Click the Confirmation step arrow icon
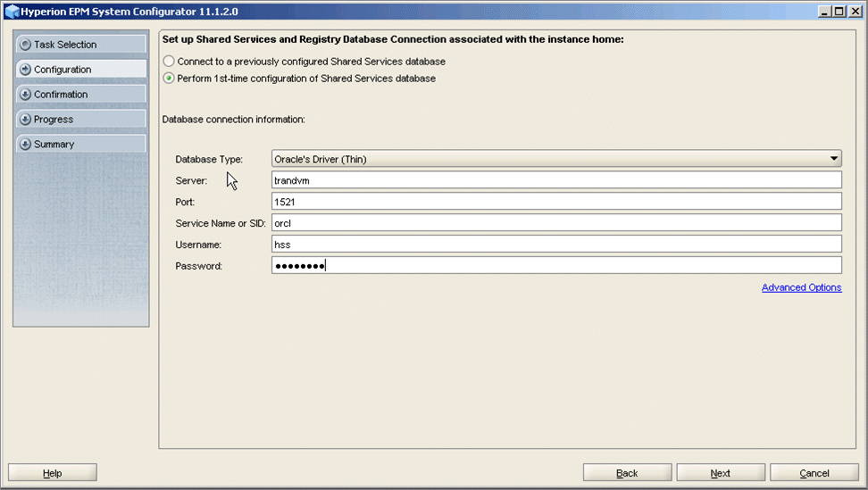 tap(25, 95)
